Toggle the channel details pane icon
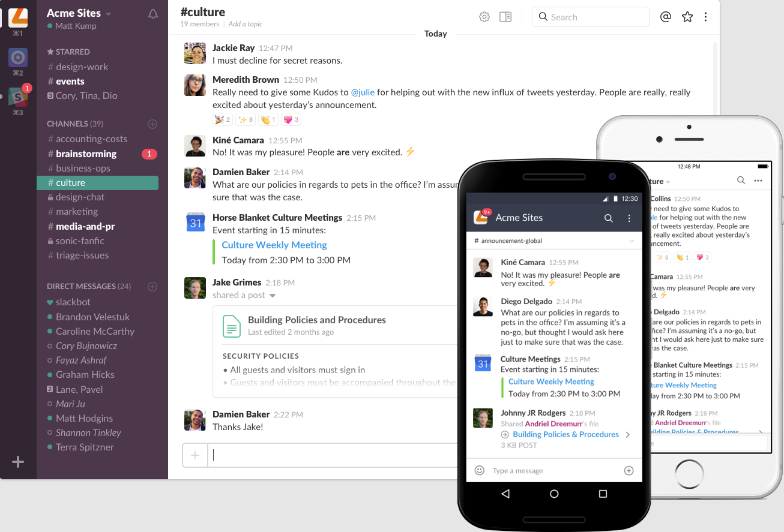The height and width of the screenshot is (532, 784). (x=505, y=17)
